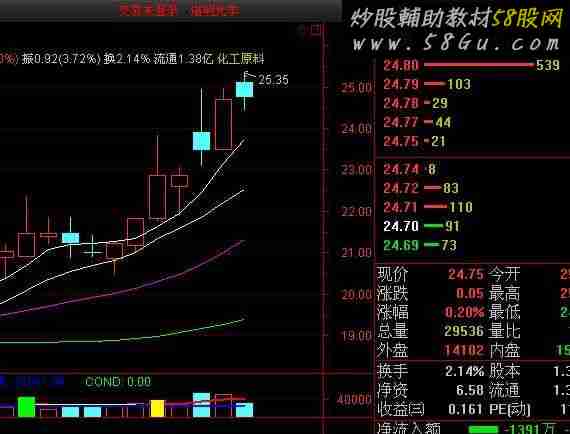Image resolution: width=570 pixels, height=434 pixels.
Task: Click the COND 0.00 indicator label
Action: coord(118,382)
